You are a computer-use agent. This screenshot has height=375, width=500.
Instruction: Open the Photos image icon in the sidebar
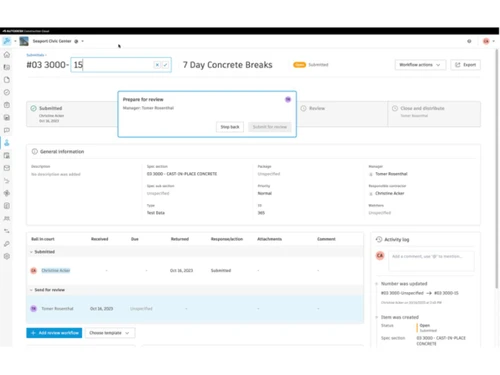7,118
